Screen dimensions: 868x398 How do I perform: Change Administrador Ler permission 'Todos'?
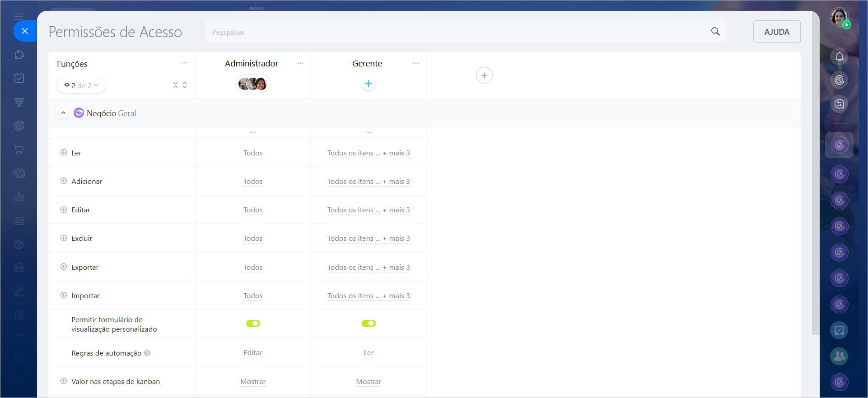click(253, 153)
